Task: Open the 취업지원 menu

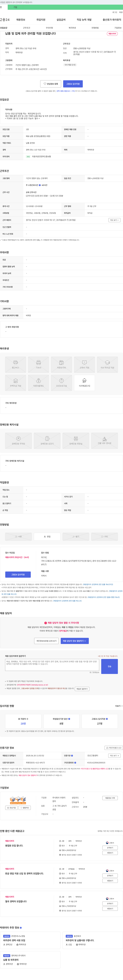Action: point(41,20)
